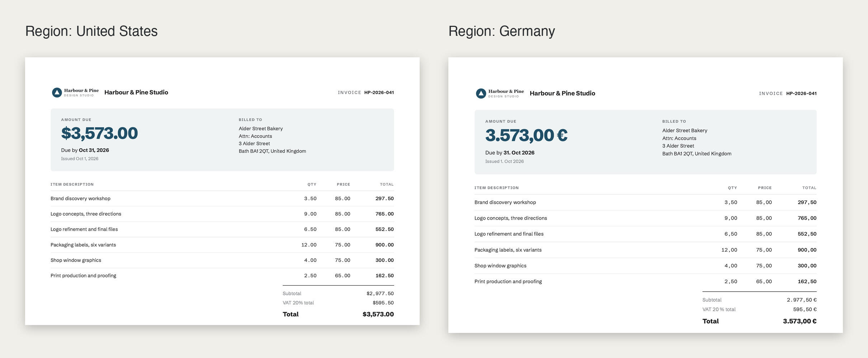Click "Brand discovery workshop" in the US invoice
Image resolution: width=868 pixels, height=358 pixels.
click(80, 199)
